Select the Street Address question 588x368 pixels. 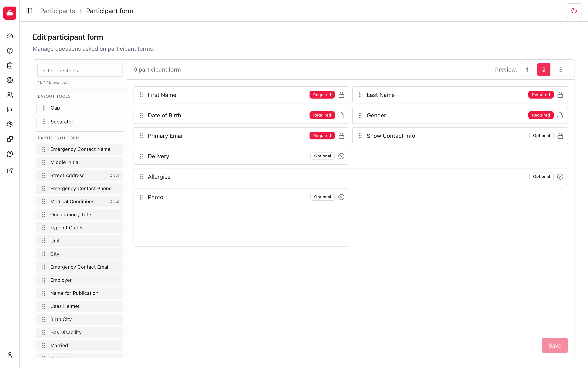(x=80, y=175)
